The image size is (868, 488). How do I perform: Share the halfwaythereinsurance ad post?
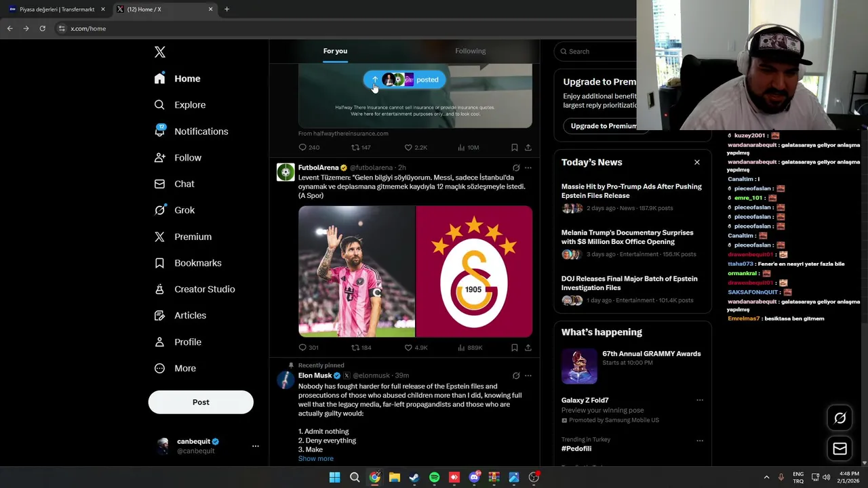[x=528, y=148]
